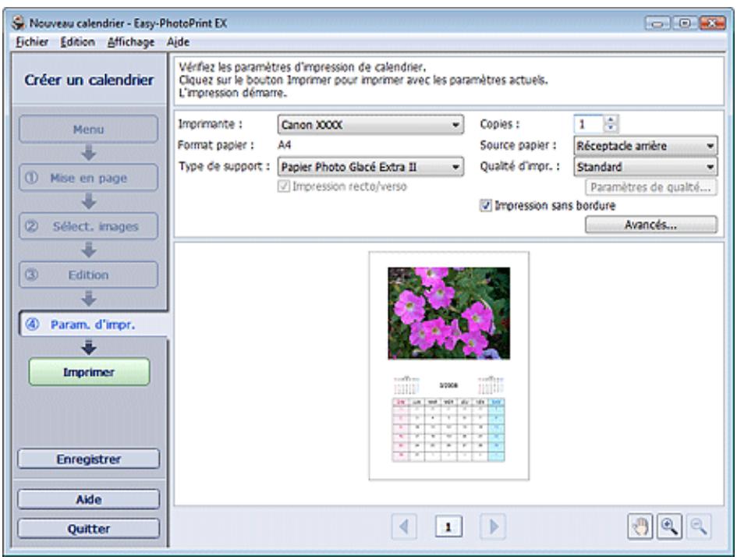Click the zoom in magnifier icon
Viewport: 737px width, 560px height.
click(669, 526)
